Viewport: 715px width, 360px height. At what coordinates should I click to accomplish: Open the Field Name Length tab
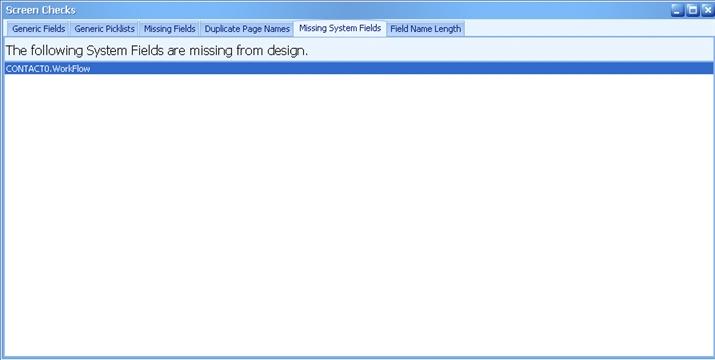pyautogui.click(x=425, y=29)
